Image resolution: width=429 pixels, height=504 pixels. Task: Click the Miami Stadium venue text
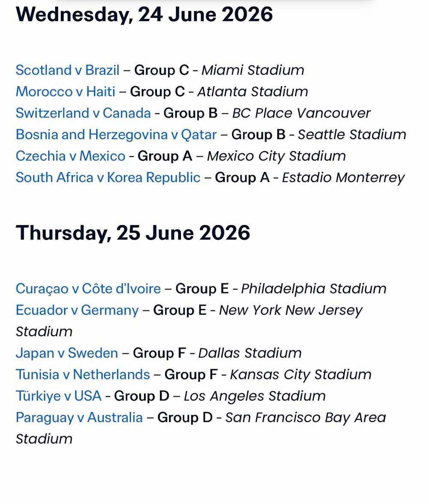click(253, 70)
